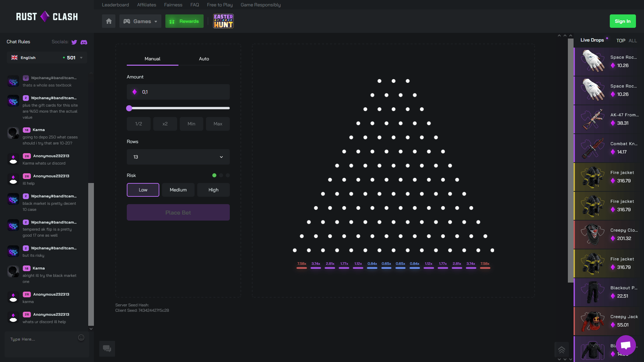
Task: Click the bet amount slider handle
Action: tap(129, 108)
